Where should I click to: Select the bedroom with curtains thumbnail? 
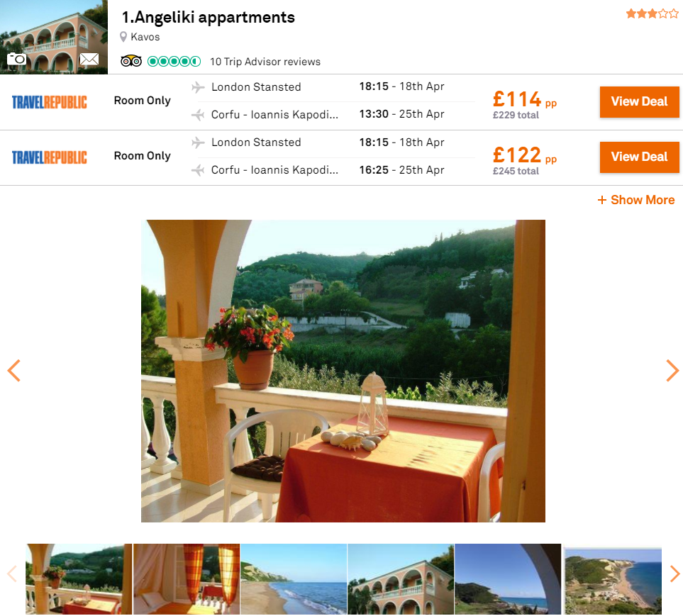click(x=187, y=579)
